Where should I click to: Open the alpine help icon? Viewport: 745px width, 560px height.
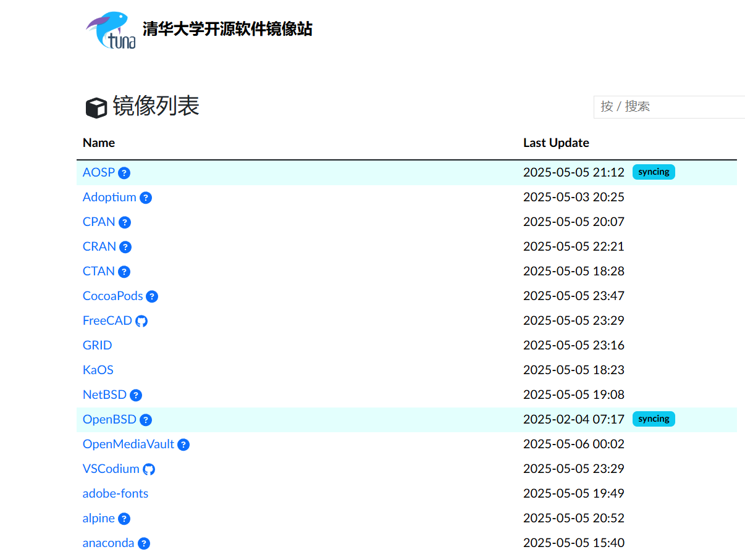click(x=124, y=519)
